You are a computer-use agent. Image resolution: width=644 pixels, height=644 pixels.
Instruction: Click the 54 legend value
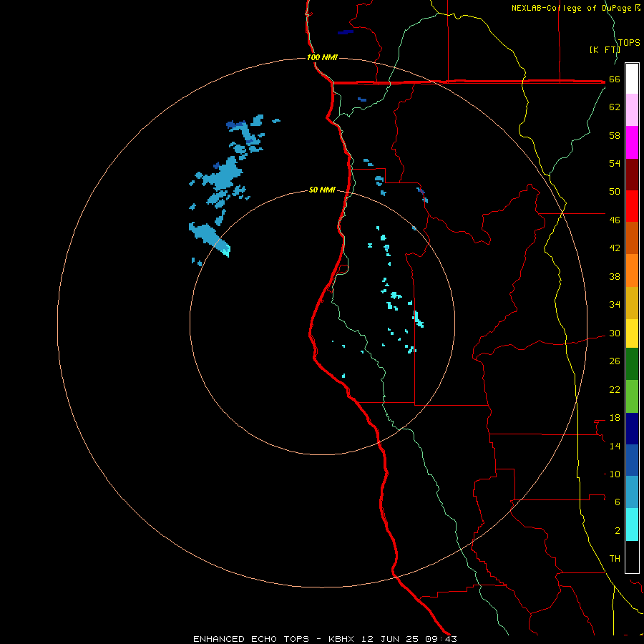click(615, 163)
